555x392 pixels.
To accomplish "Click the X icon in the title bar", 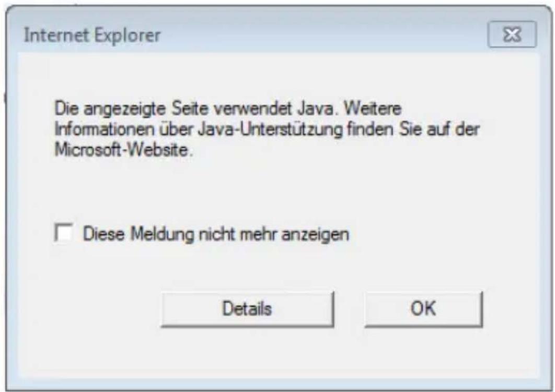I will 512,34.
